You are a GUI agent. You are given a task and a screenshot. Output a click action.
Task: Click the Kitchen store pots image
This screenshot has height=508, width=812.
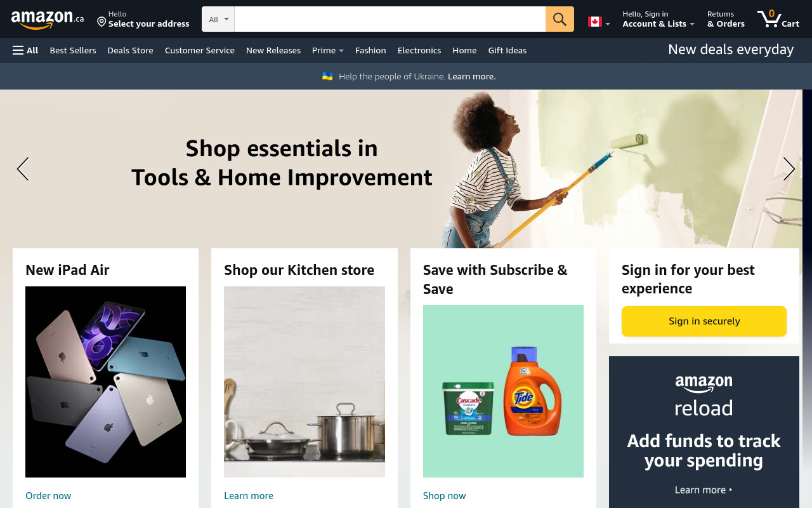(x=304, y=382)
